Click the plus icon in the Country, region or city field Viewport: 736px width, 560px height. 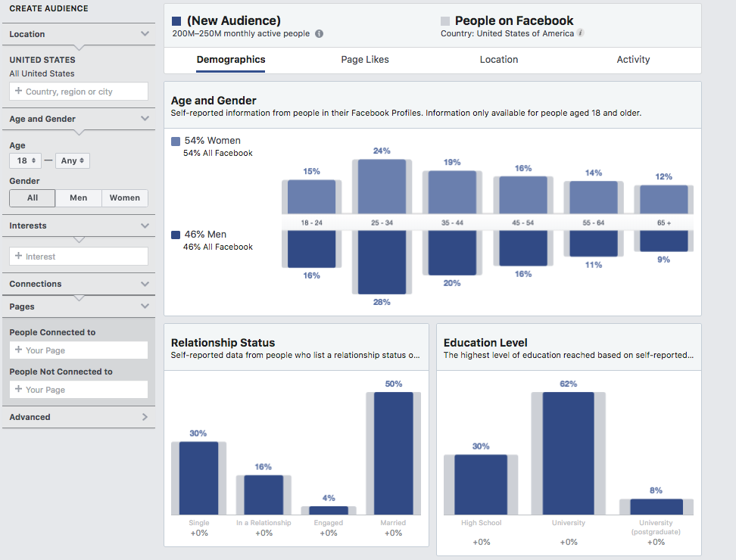(17, 91)
